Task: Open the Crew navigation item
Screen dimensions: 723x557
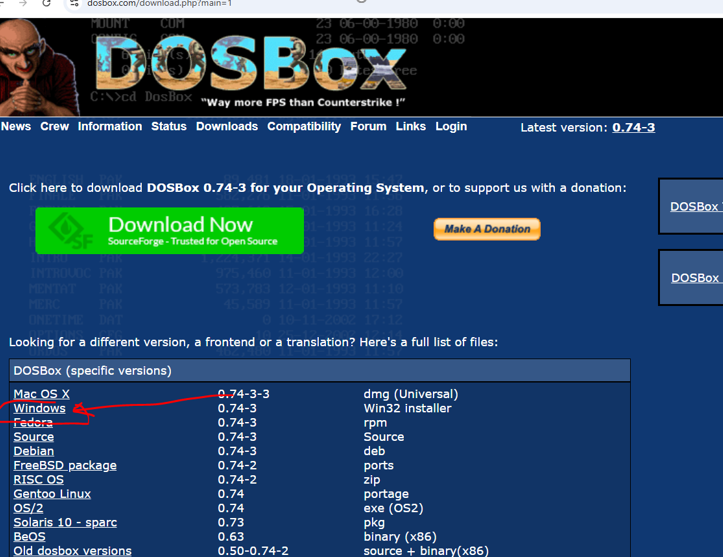Action: click(54, 127)
